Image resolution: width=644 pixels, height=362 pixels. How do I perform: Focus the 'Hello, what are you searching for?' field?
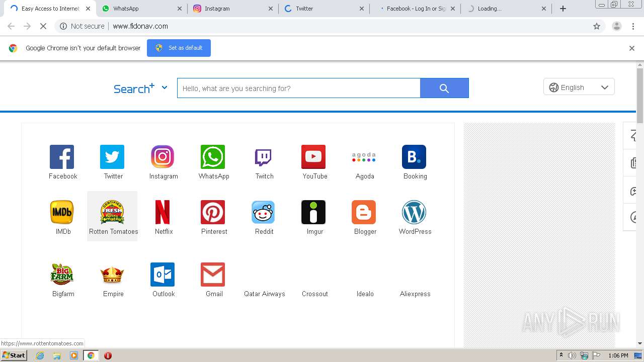298,88
